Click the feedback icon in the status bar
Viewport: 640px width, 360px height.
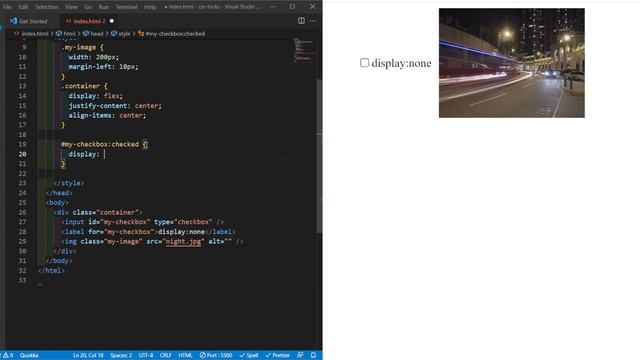click(x=300, y=355)
